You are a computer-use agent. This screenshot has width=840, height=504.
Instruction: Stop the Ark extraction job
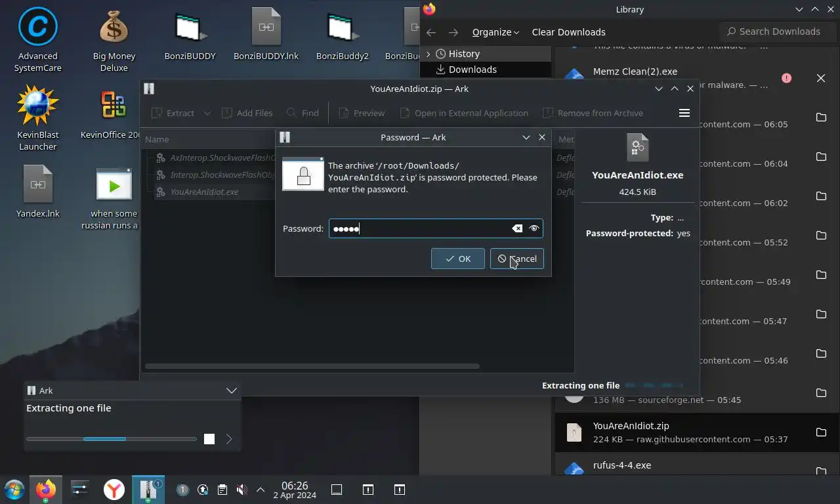coord(209,439)
